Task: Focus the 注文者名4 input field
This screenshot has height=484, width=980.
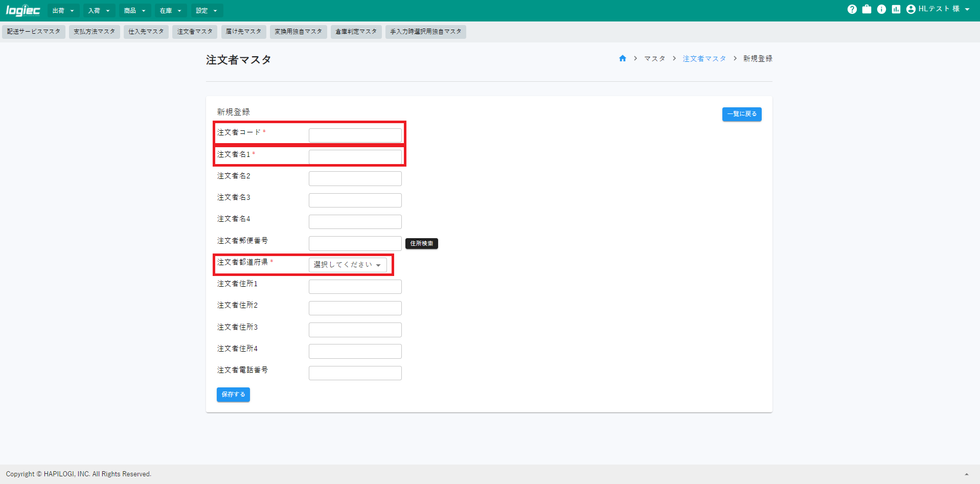Action: click(x=355, y=222)
